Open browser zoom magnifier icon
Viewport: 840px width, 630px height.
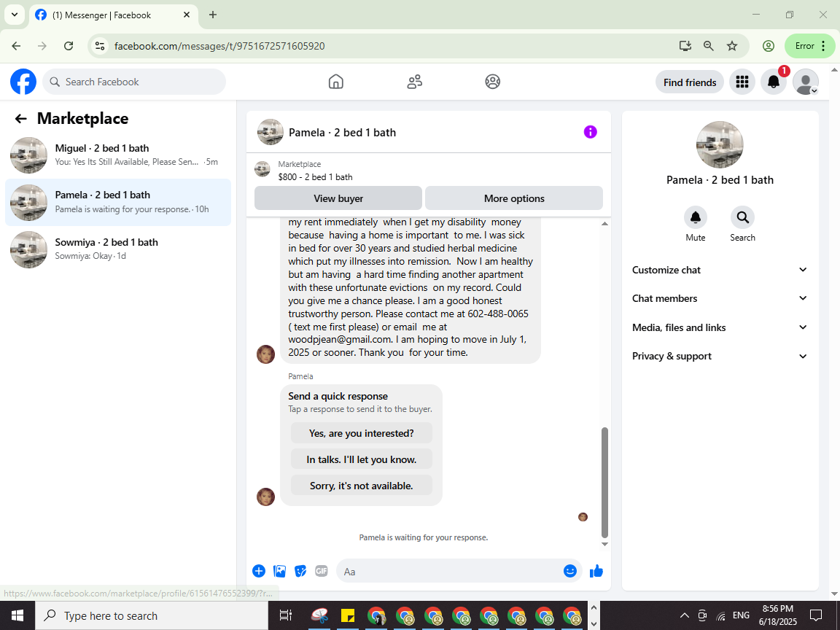pyautogui.click(x=709, y=46)
